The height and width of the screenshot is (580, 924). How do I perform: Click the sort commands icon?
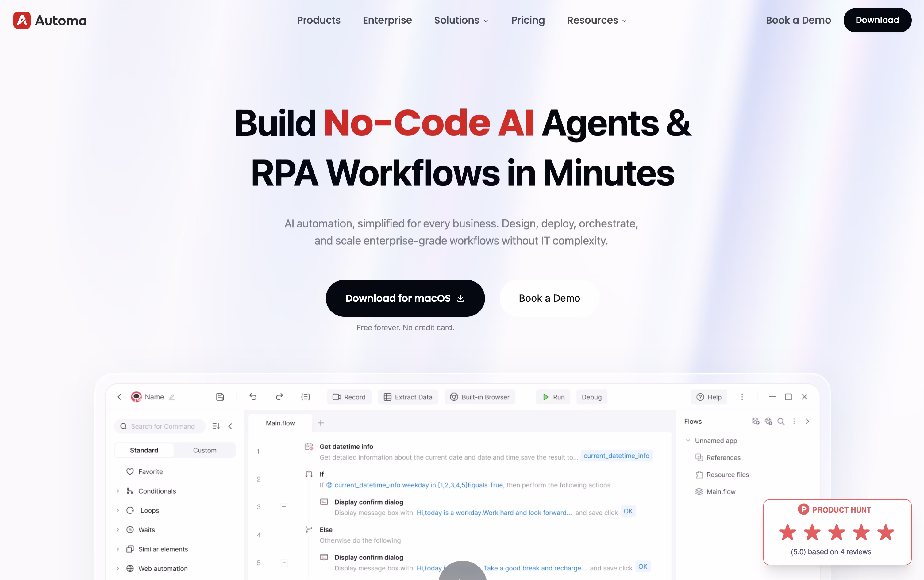pyautogui.click(x=216, y=426)
